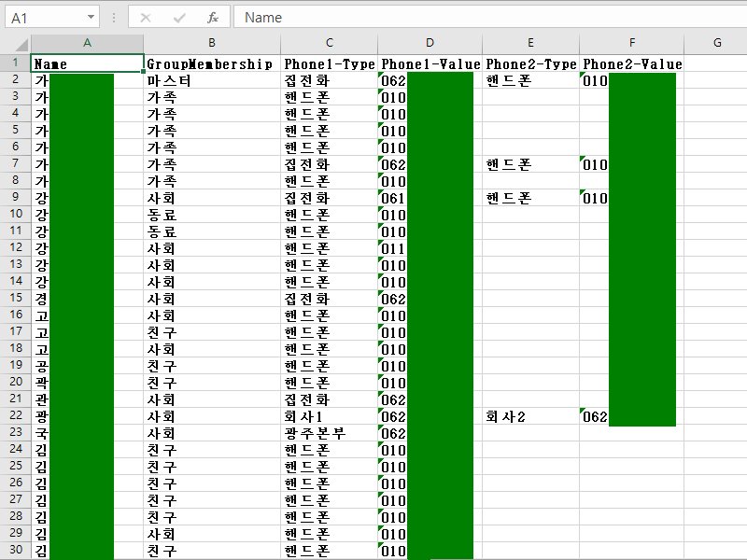Click the formula bar options dots handle
This screenshot has height=560, width=747.
pyautogui.click(x=114, y=18)
